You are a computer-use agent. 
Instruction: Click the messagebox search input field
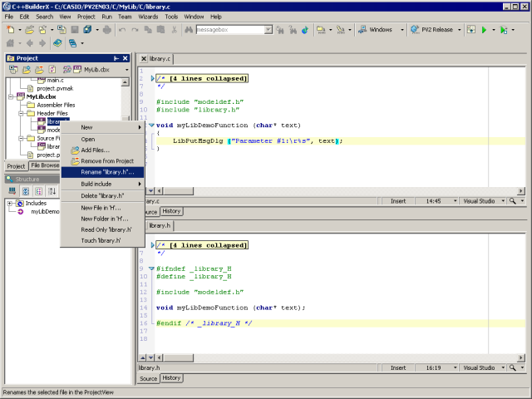click(230, 30)
